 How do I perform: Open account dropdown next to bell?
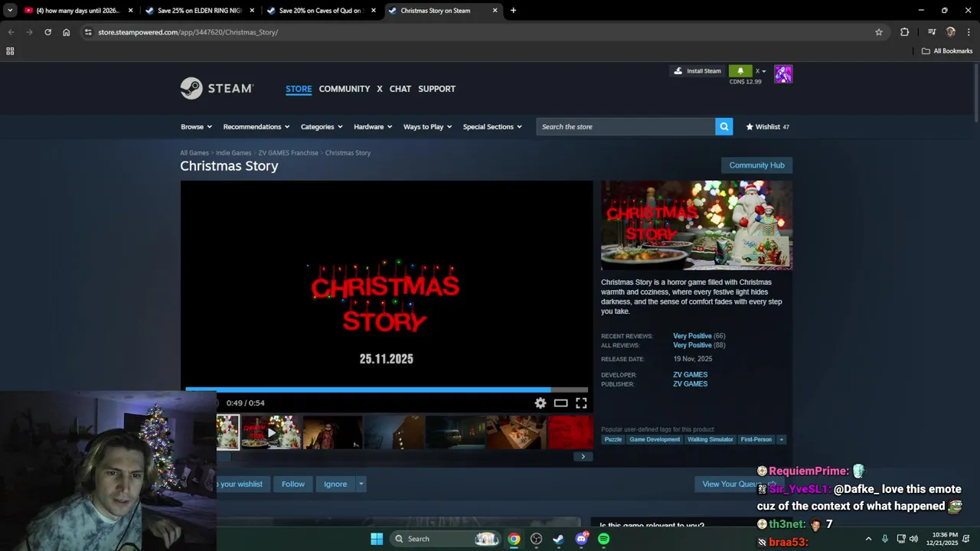tap(761, 71)
